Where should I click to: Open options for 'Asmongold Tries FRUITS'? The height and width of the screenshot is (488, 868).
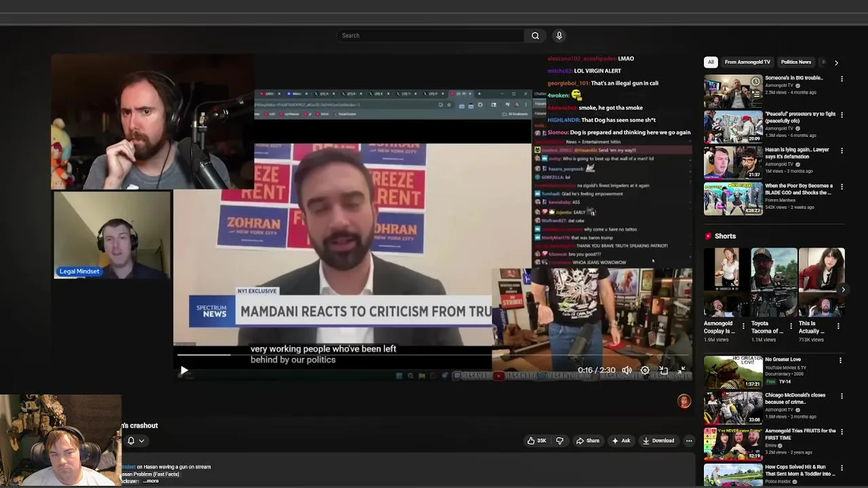click(x=842, y=432)
